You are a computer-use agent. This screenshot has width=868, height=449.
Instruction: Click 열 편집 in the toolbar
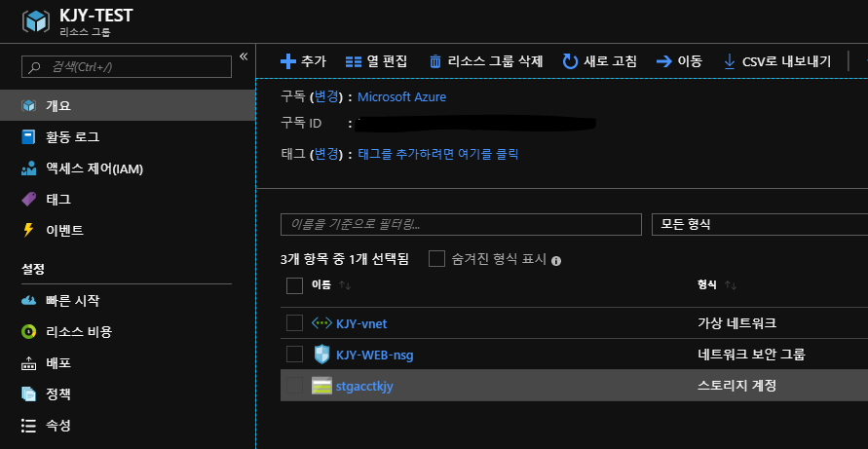(x=376, y=61)
